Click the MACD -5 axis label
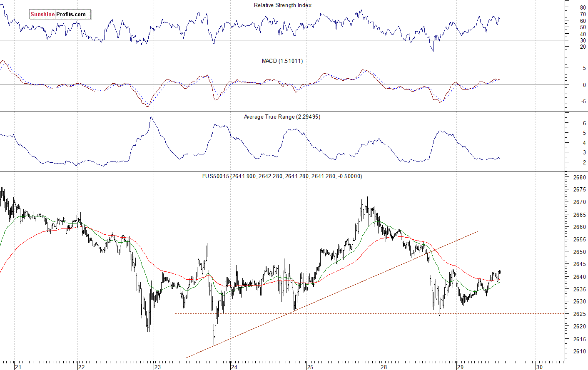Screen dimensions: 588x370 583,102
